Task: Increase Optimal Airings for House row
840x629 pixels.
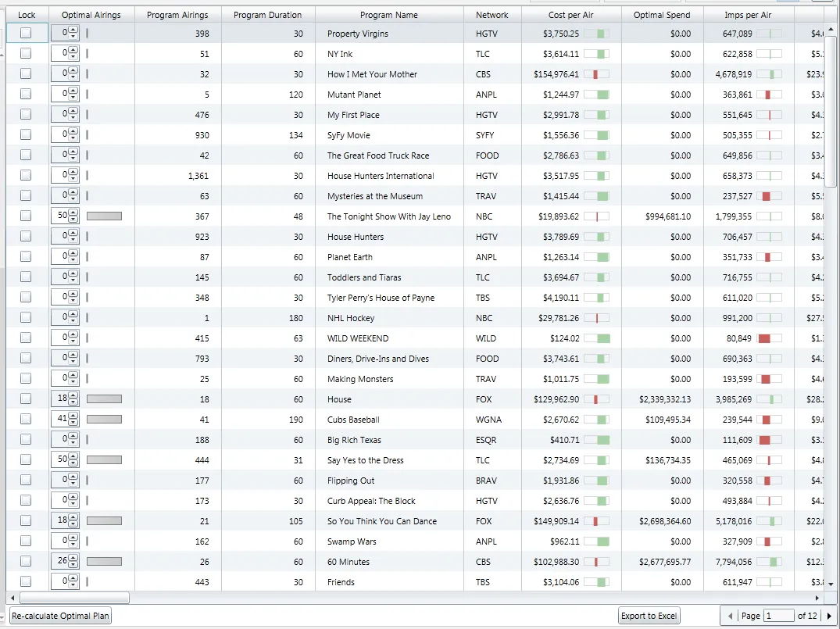Action: [x=73, y=395]
